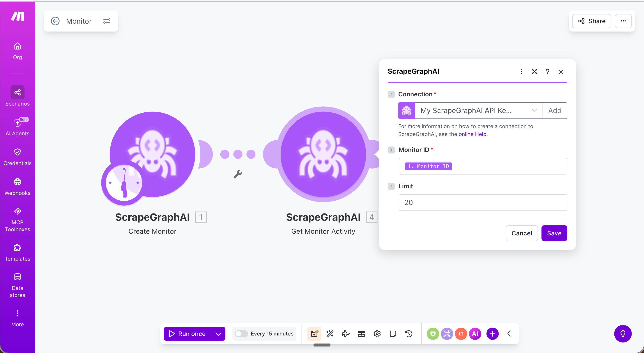This screenshot has height=353, width=644.
Task: Open the Data stores section
Action: [x=17, y=285]
